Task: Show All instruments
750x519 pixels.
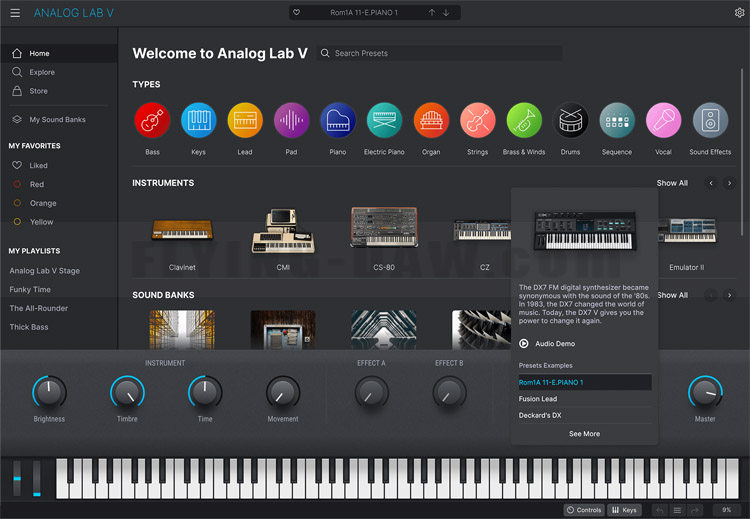Action: coord(672,183)
